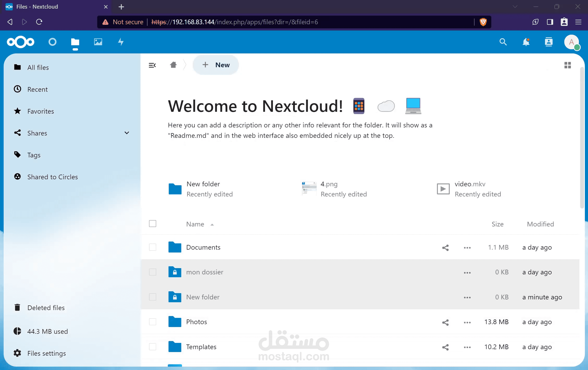The width and height of the screenshot is (588, 370).
Task: Open the Nextcloud Dashboard app
Action: point(52,42)
